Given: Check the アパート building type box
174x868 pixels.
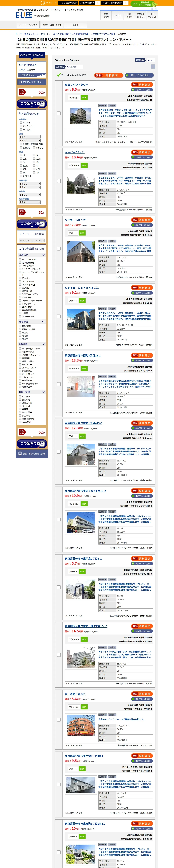Looking at the screenshot, I should (x=21, y=123).
